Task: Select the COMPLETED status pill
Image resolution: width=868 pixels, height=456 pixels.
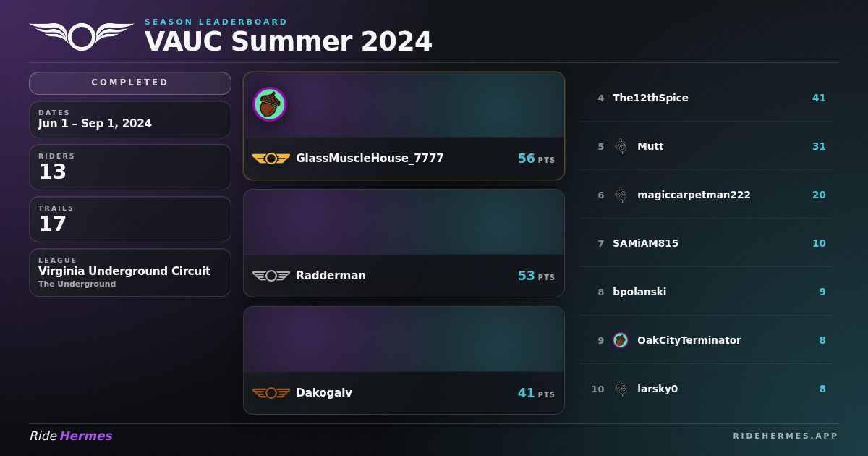Action: pos(130,83)
